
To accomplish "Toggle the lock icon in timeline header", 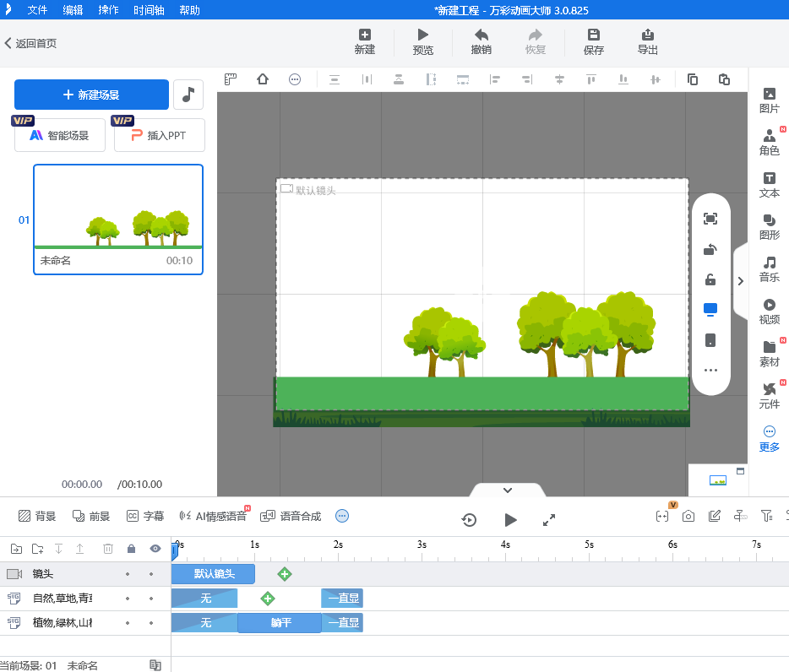I will click(131, 549).
